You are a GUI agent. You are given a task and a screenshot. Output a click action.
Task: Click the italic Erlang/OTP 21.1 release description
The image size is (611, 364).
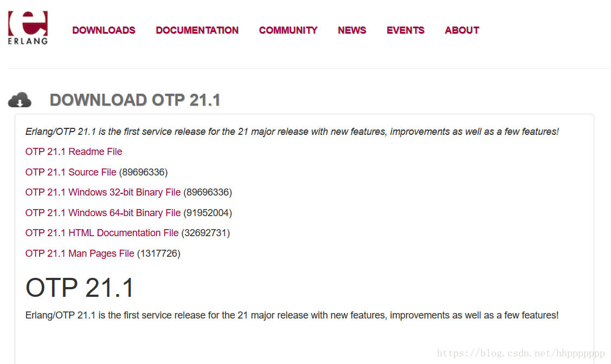pyautogui.click(x=292, y=132)
